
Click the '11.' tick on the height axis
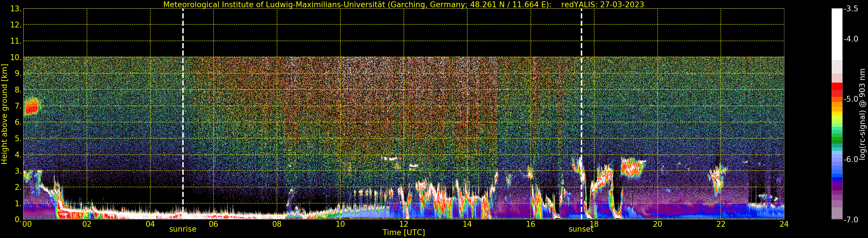pyautogui.click(x=16, y=41)
